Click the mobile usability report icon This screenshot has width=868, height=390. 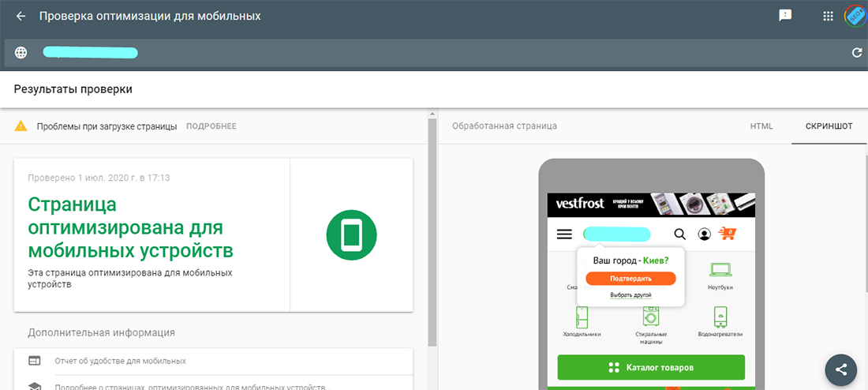[34, 361]
